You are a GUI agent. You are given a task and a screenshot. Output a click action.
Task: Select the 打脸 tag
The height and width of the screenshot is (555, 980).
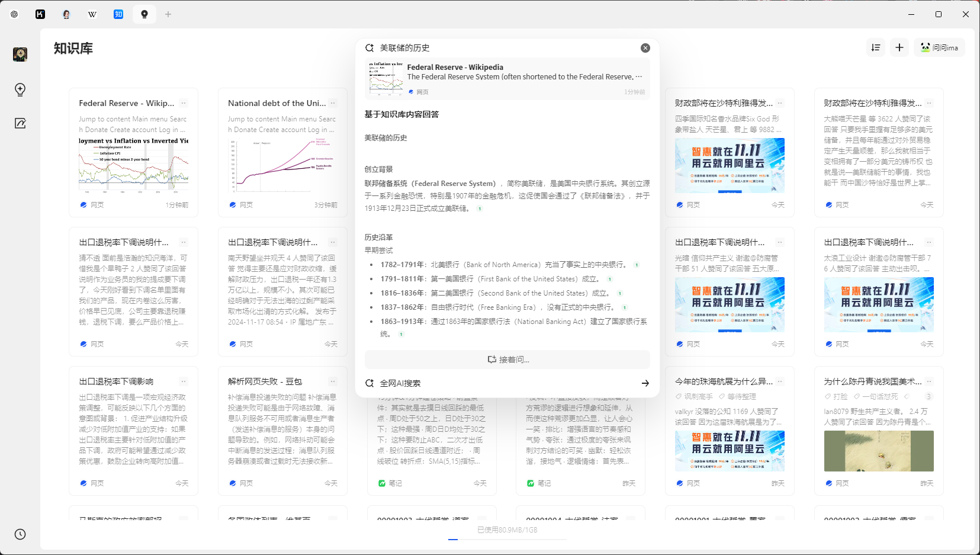coord(836,397)
